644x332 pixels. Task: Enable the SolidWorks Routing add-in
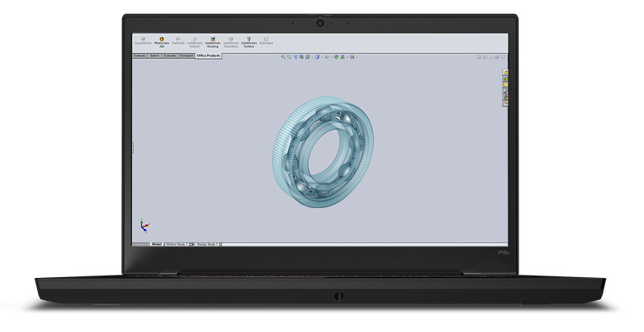pos(213,41)
